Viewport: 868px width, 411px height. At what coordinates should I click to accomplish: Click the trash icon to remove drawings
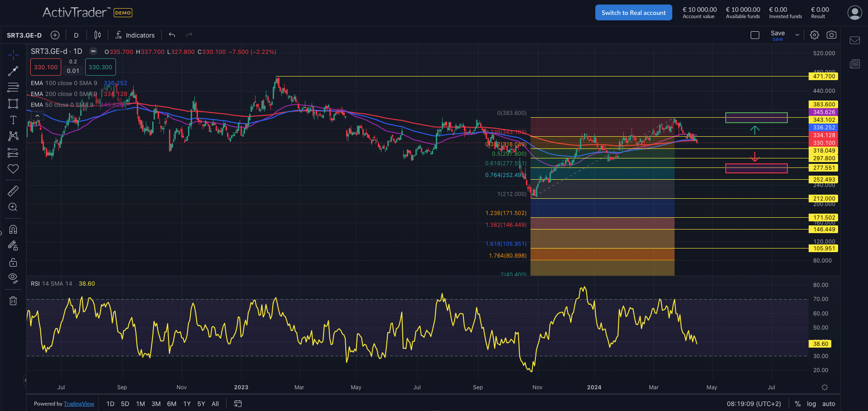(x=13, y=301)
